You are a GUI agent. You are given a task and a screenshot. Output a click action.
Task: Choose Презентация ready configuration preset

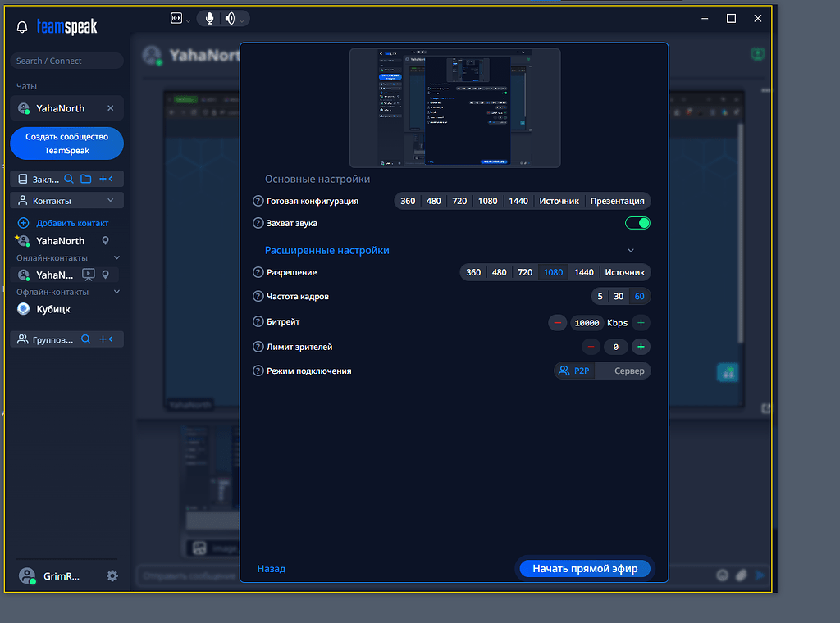point(618,201)
